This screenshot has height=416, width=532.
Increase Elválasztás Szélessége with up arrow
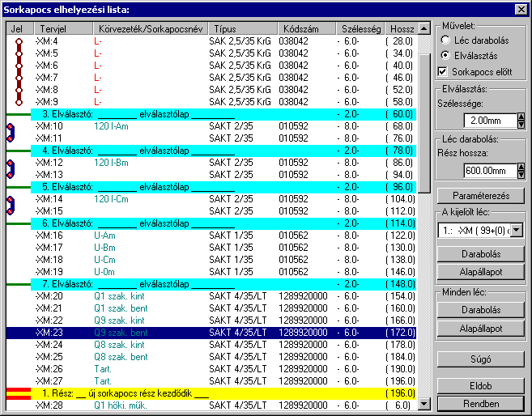point(521,117)
